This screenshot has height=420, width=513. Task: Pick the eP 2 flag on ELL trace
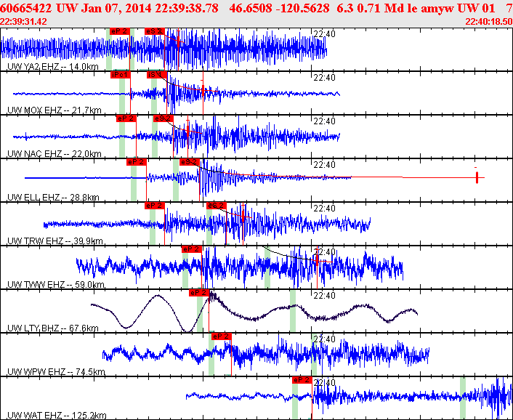coord(137,162)
